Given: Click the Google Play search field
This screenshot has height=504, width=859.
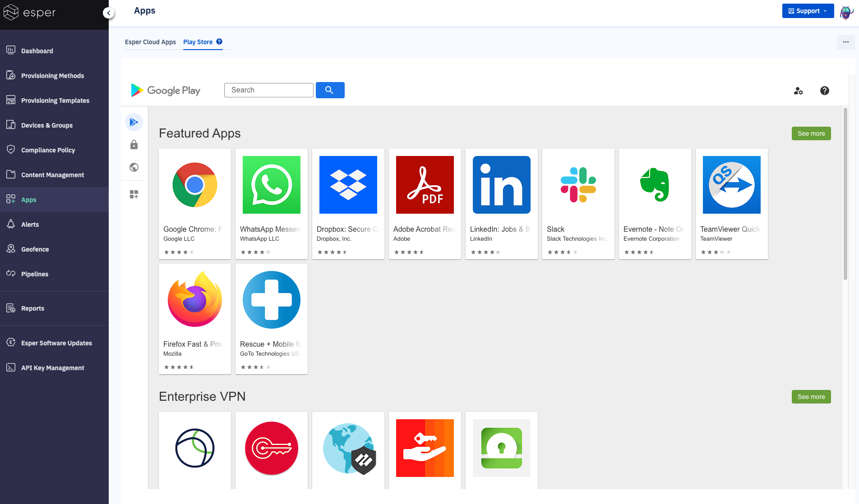Looking at the screenshot, I should [x=269, y=90].
